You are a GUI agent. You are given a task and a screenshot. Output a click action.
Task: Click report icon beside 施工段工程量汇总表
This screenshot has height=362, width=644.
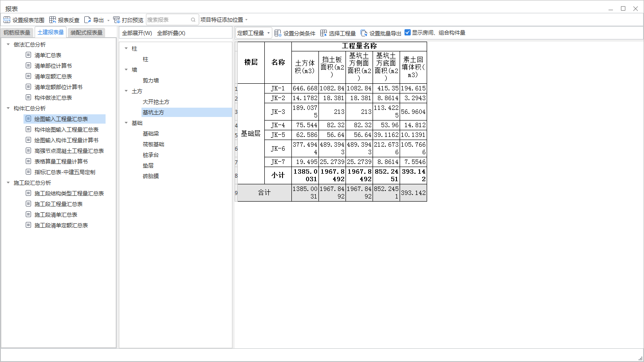point(28,204)
